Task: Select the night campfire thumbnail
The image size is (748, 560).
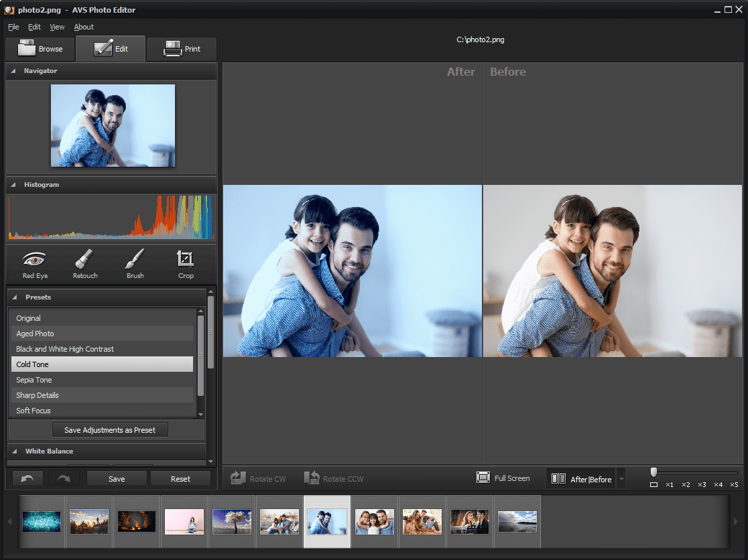Action: (x=137, y=521)
